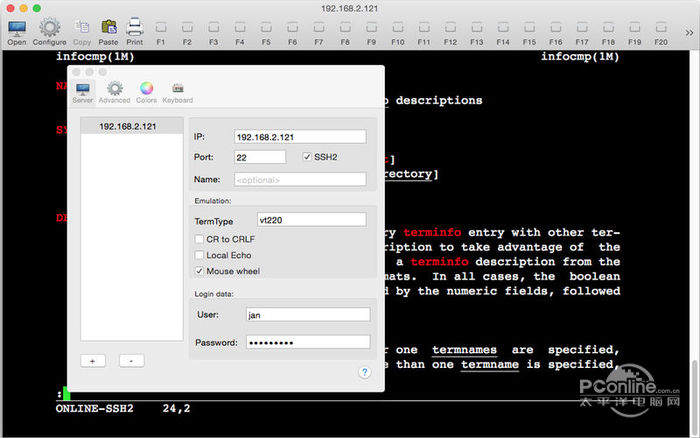The image size is (700, 438).
Task: Uncheck the Mouse wheel option
Action: tap(199, 271)
